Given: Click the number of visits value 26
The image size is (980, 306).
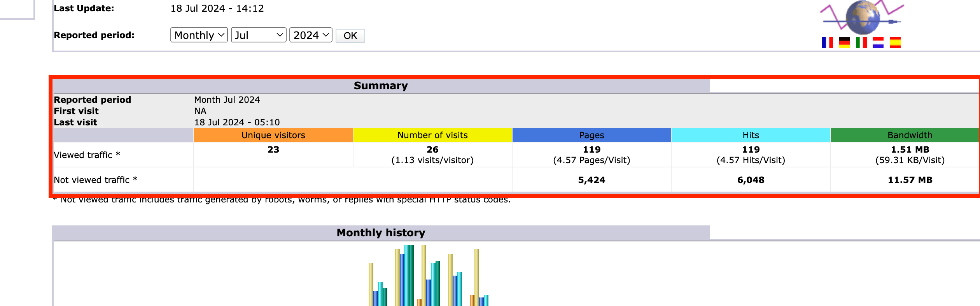Looking at the screenshot, I should (x=432, y=149).
